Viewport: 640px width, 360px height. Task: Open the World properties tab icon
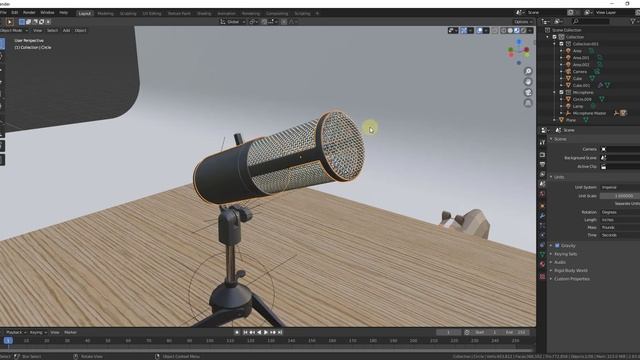tap(542, 194)
